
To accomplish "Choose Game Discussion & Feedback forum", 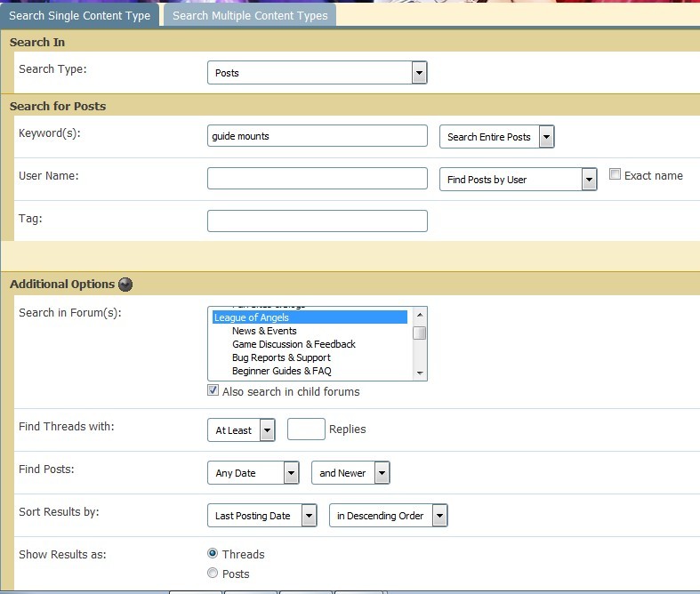I will [294, 344].
